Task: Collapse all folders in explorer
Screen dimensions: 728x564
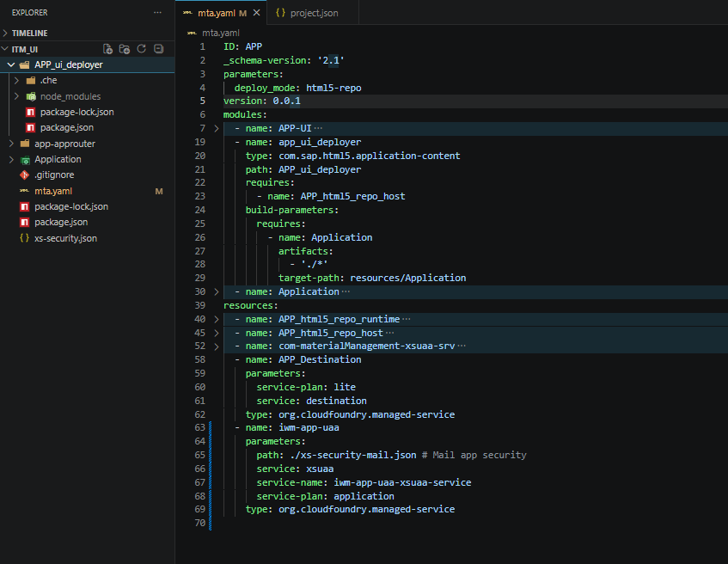Action: (158, 49)
